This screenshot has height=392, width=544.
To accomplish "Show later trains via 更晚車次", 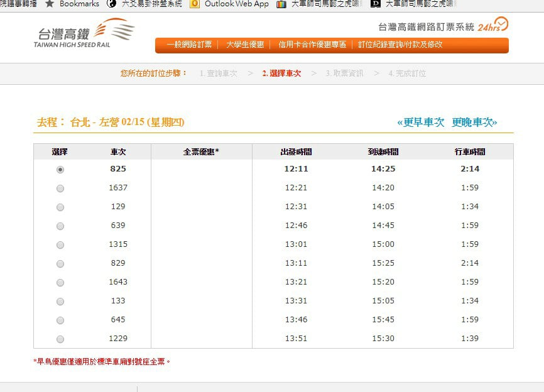I will (x=474, y=122).
